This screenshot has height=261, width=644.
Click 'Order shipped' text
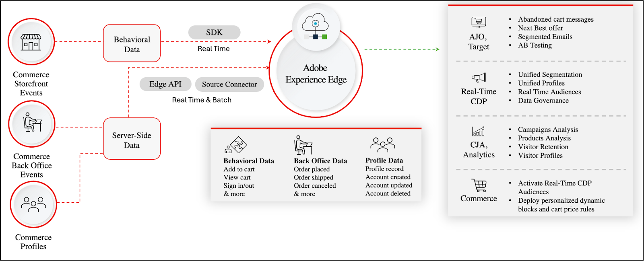[314, 177]
